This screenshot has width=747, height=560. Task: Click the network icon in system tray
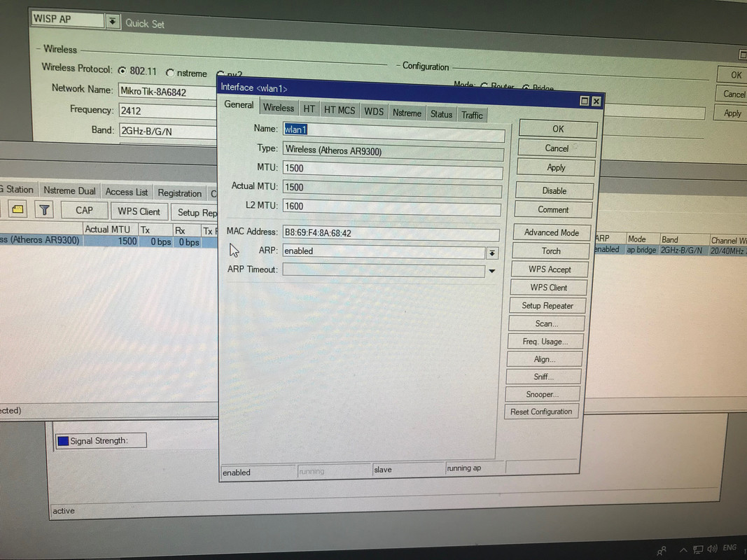(698, 550)
